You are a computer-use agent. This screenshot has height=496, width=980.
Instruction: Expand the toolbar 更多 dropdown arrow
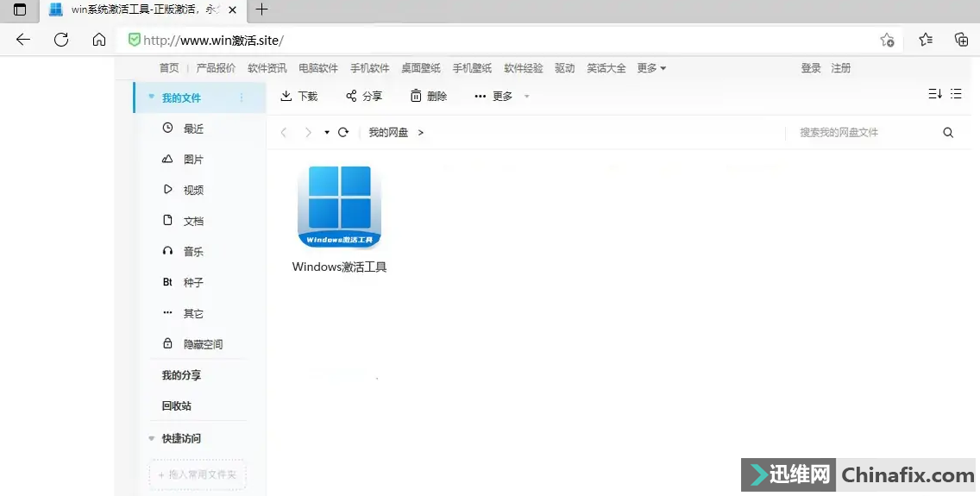point(527,97)
